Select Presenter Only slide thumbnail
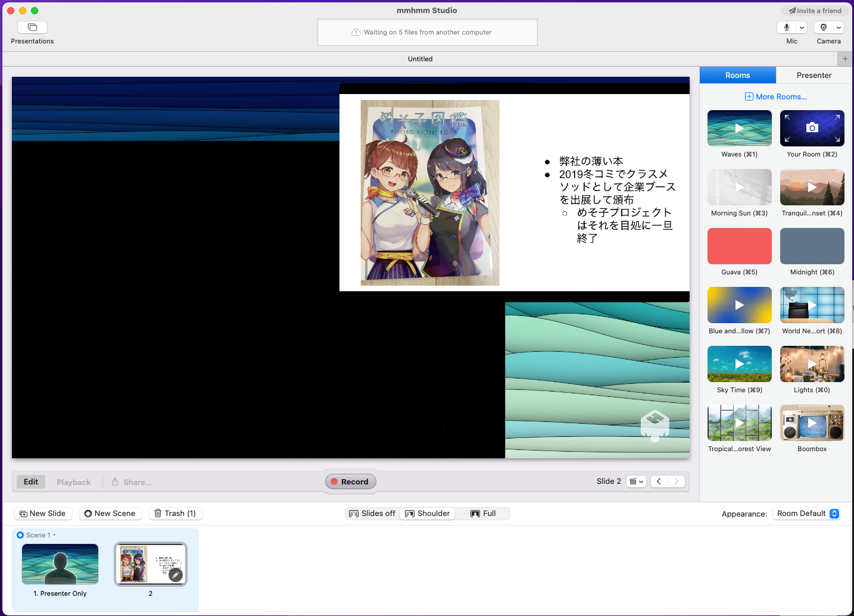The width and height of the screenshot is (854, 616). click(60, 564)
